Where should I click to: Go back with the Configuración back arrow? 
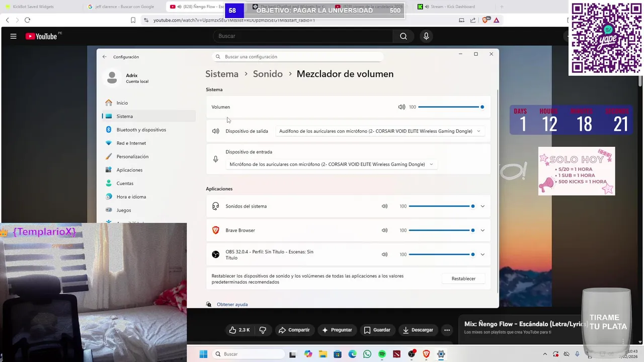[105, 57]
